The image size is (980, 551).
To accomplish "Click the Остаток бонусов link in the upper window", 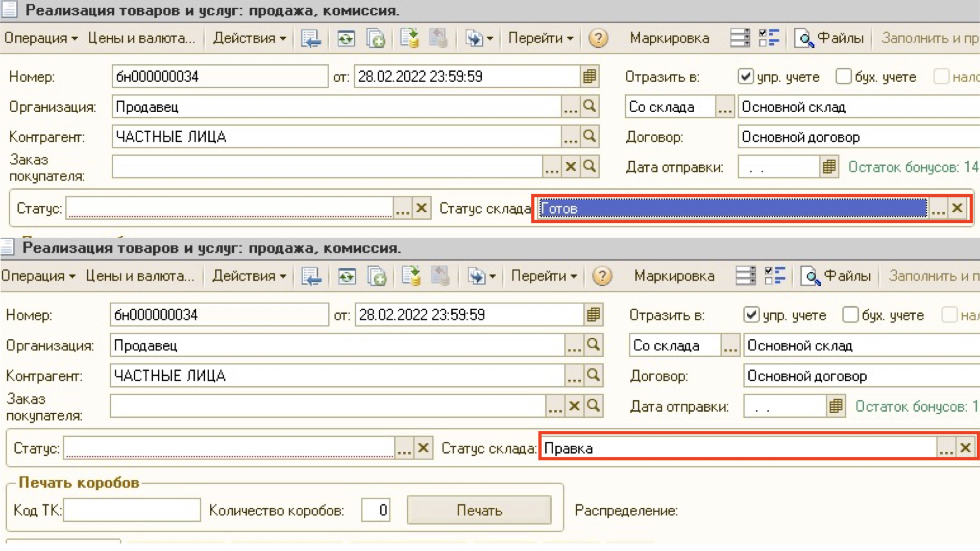I will 913,167.
